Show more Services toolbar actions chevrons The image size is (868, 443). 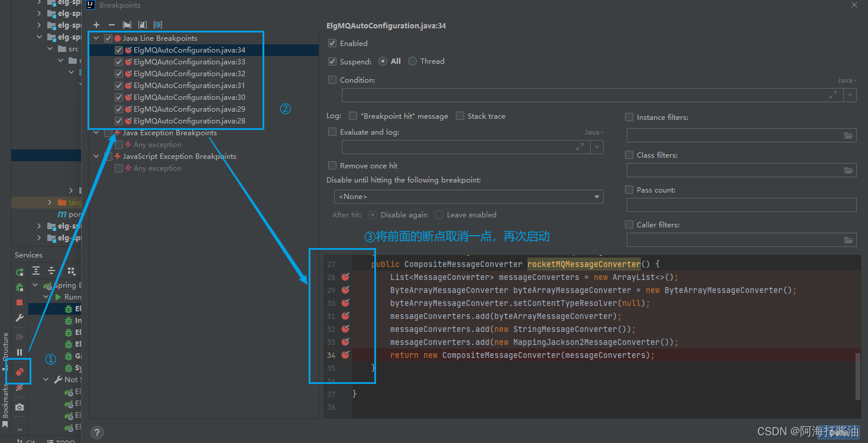[x=20, y=429]
